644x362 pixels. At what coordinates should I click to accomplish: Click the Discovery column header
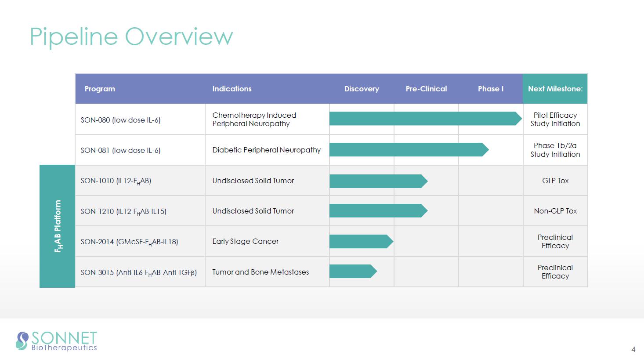coord(361,89)
